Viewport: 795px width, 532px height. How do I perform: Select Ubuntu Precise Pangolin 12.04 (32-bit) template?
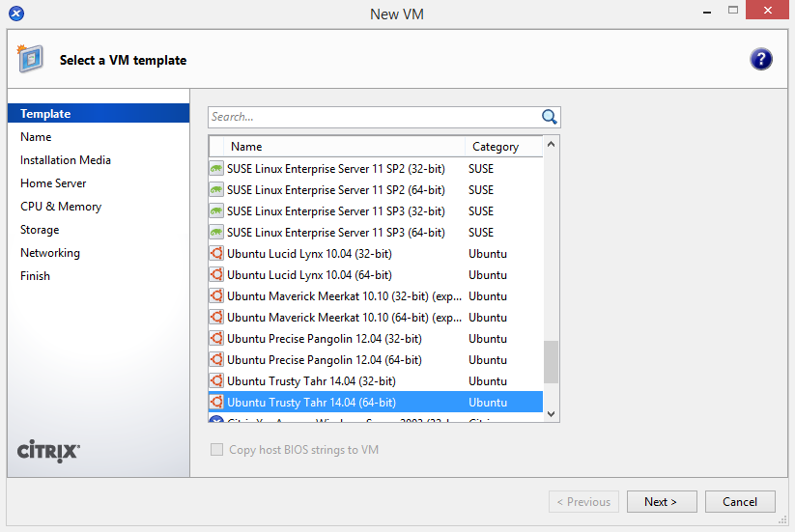376,339
